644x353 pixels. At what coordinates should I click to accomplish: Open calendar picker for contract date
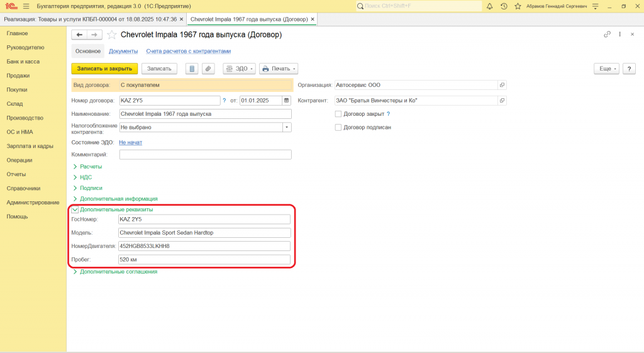pyautogui.click(x=287, y=100)
